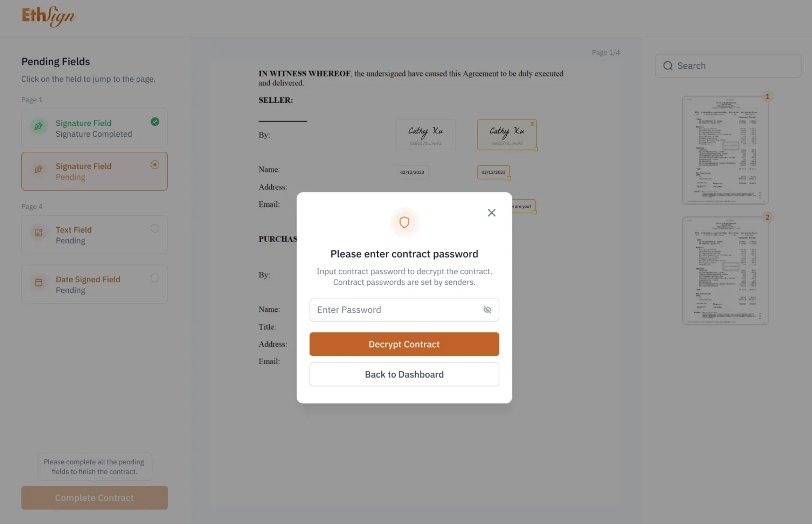This screenshot has height=524, width=812.
Task: Select the Text Field radio button
Action: (155, 228)
